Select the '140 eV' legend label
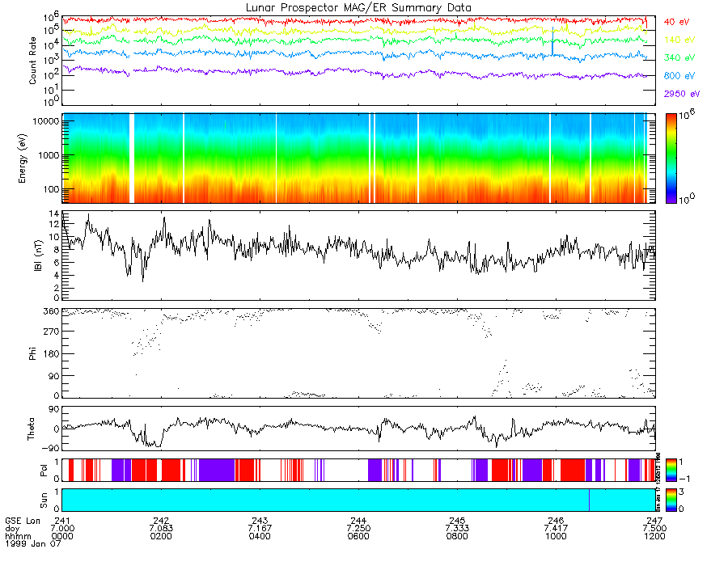Image resolution: width=728 pixels, height=566 pixels. (679, 40)
